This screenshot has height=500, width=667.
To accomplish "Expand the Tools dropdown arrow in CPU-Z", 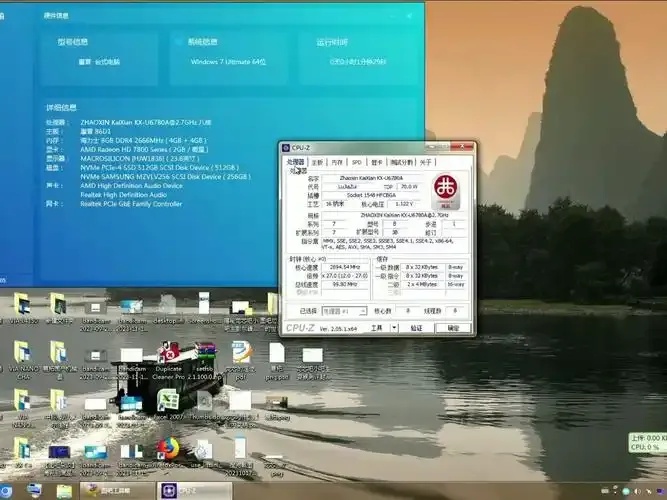I will tap(394, 328).
